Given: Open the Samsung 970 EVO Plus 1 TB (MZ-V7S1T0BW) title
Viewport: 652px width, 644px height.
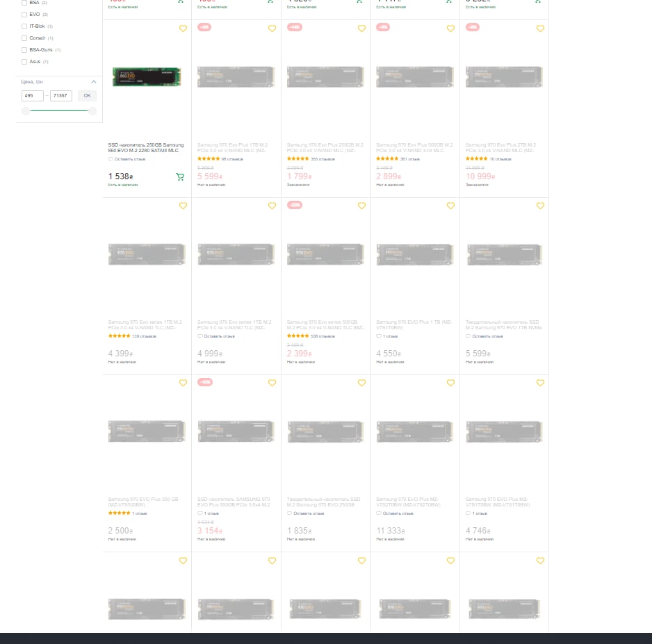Looking at the screenshot, I should 414,325.
